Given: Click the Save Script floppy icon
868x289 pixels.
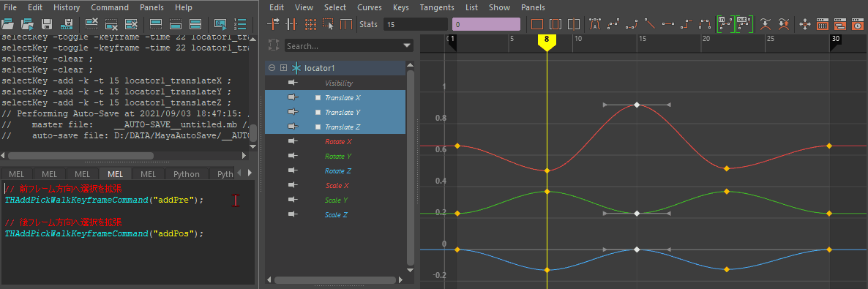Looking at the screenshot, I should click(47, 24).
